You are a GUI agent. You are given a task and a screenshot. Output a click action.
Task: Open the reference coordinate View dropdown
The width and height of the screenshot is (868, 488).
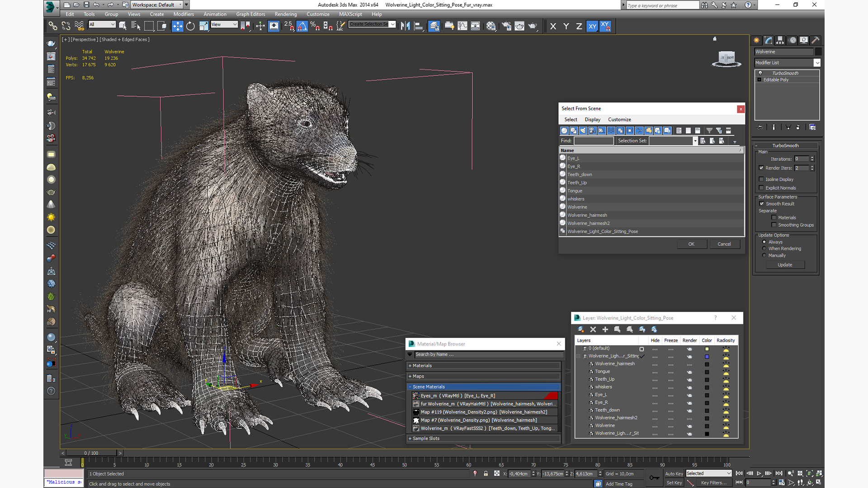tap(224, 24)
